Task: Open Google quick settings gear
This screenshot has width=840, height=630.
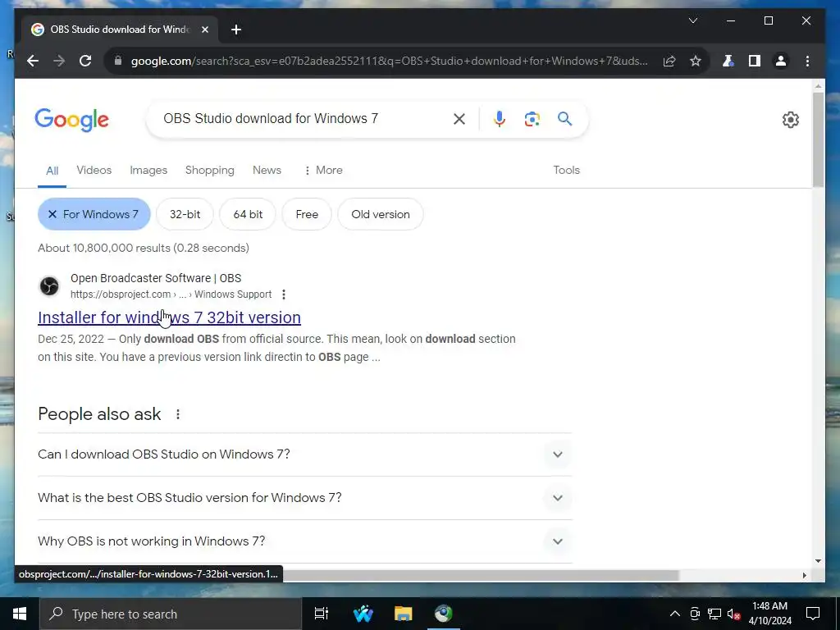Action: pos(790,120)
